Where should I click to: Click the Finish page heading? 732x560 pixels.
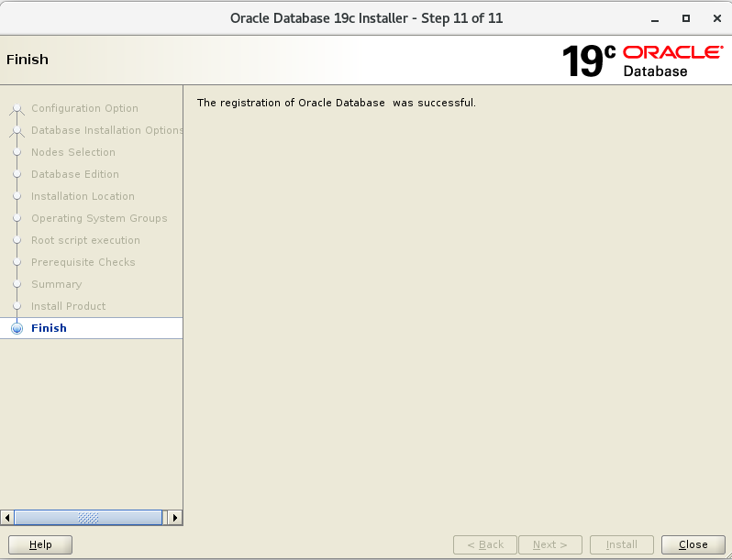point(28,60)
